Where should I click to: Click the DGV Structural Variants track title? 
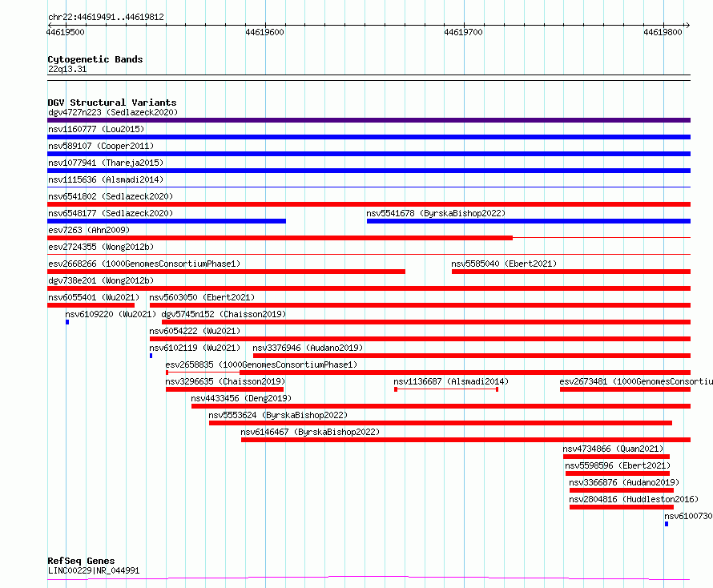pyautogui.click(x=112, y=103)
